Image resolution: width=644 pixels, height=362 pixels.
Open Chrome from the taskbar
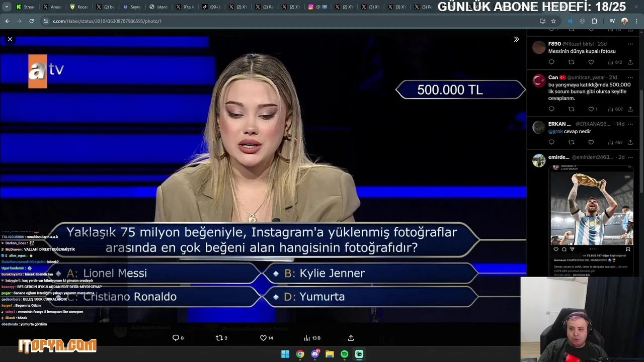tap(300, 354)
